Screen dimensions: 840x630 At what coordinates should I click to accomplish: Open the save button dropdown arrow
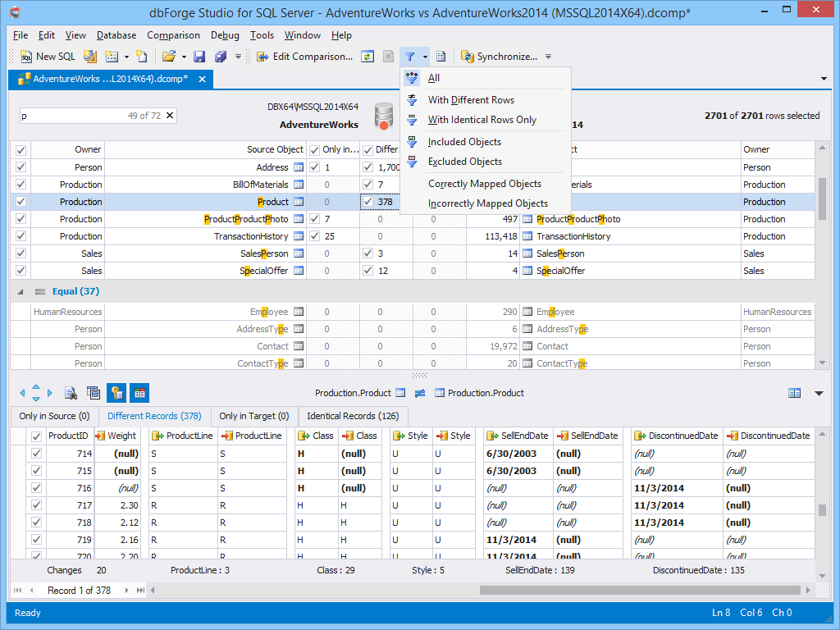pos(238,57)
